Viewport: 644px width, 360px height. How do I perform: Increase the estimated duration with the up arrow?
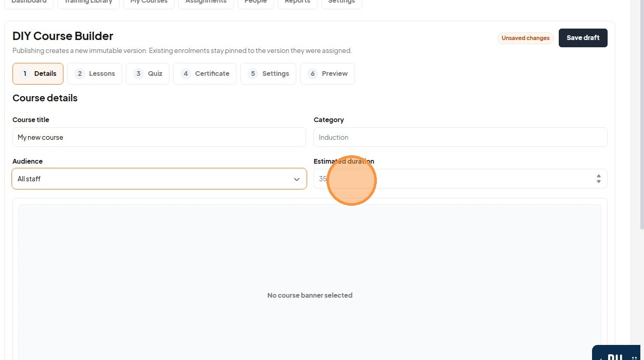[x=599, y=176]
